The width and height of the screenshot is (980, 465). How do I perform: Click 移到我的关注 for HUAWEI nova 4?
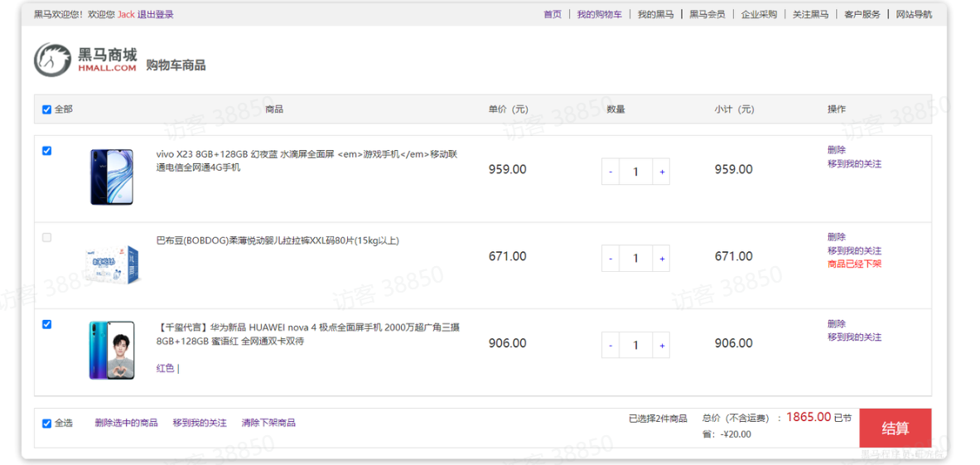pos(855,337)
